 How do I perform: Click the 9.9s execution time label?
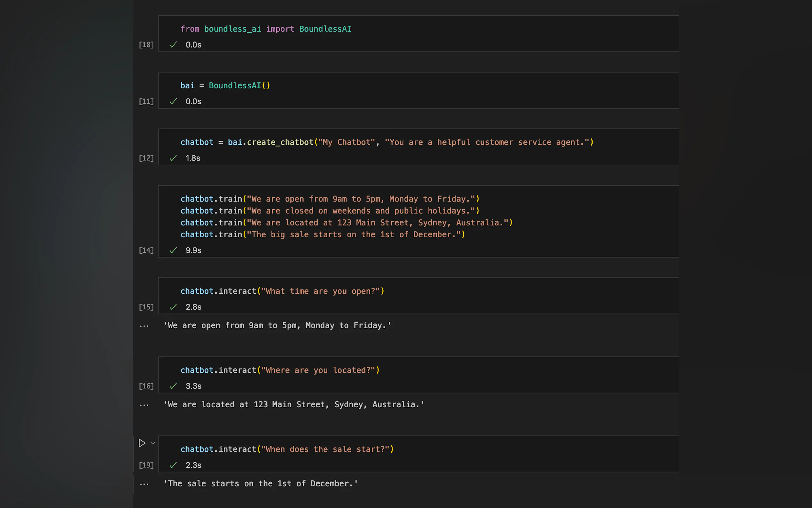tap(193, 250)
